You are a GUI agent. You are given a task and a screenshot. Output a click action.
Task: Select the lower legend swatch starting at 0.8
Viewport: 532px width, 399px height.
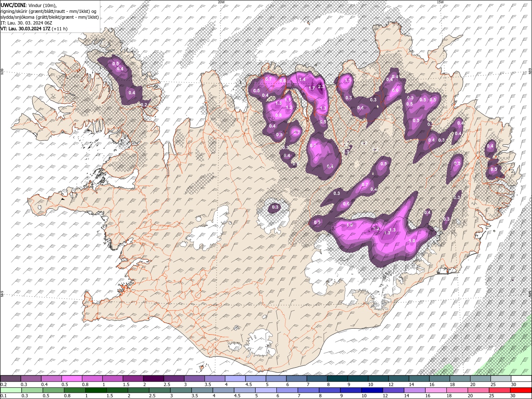pyautogui.click(x=74, y=390)
